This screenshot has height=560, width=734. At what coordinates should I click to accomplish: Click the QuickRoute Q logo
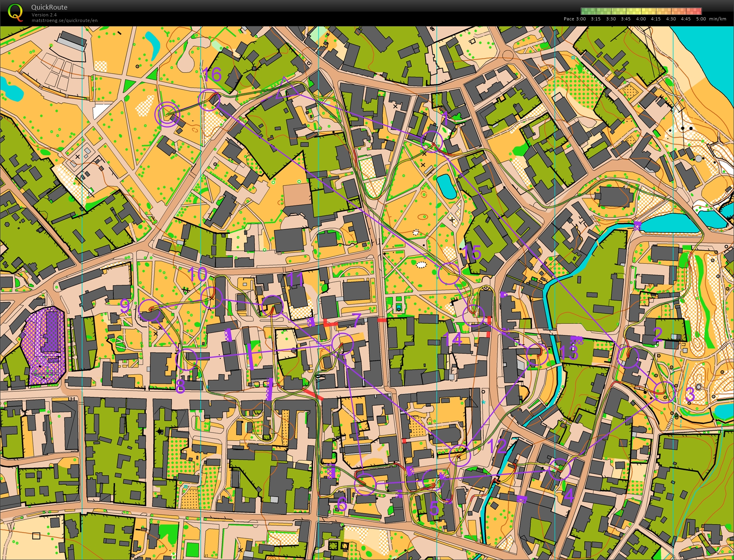(15, 12)
